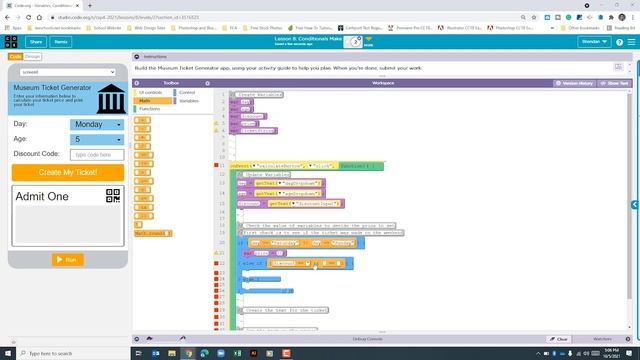Viewport: 640px width, 360px height.
Task: Click the notification center icon in taskbar
Action: [x=629, y=353]
